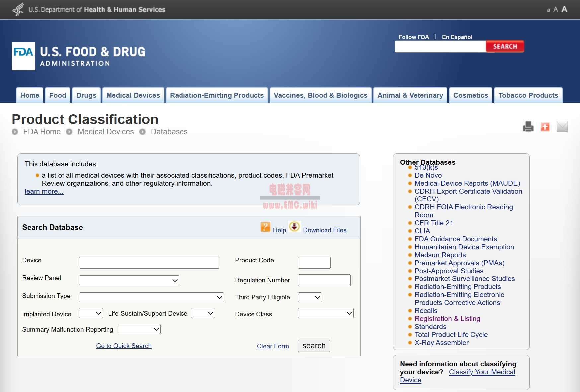Open Postmarket Surveillance Studies link

465,279
